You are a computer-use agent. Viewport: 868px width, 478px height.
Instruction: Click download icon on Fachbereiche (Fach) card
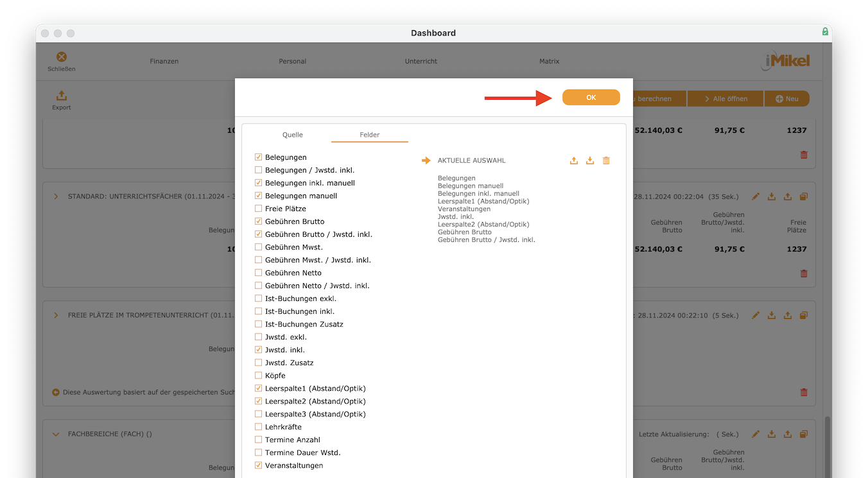tap(772, 434)
